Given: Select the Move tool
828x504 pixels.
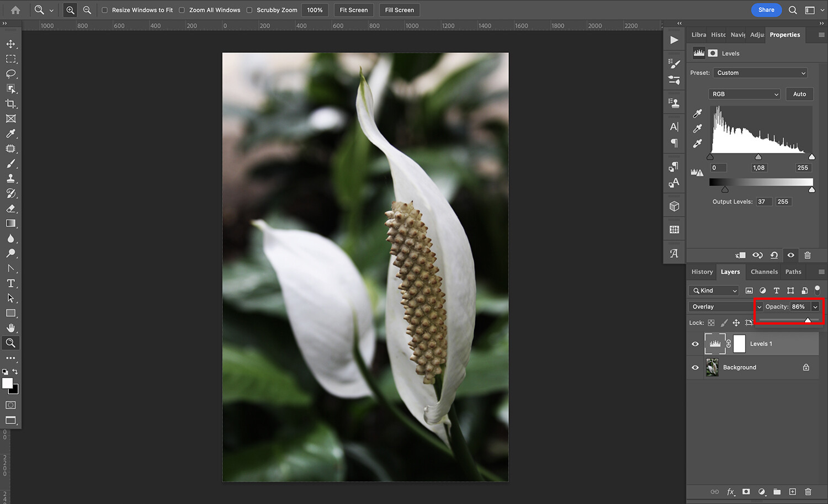Looking at the screenshot, I should (10, 44).
